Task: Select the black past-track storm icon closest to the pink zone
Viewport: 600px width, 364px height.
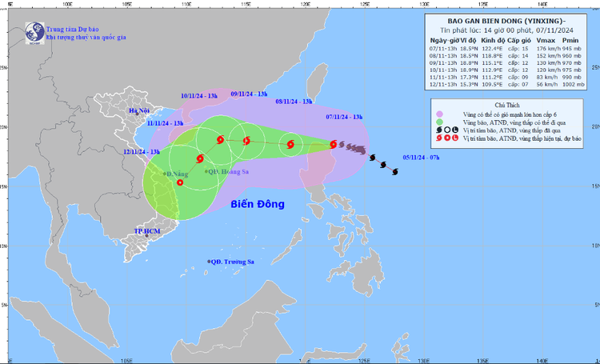Action: pyautogui.click(x=372, y=158)
